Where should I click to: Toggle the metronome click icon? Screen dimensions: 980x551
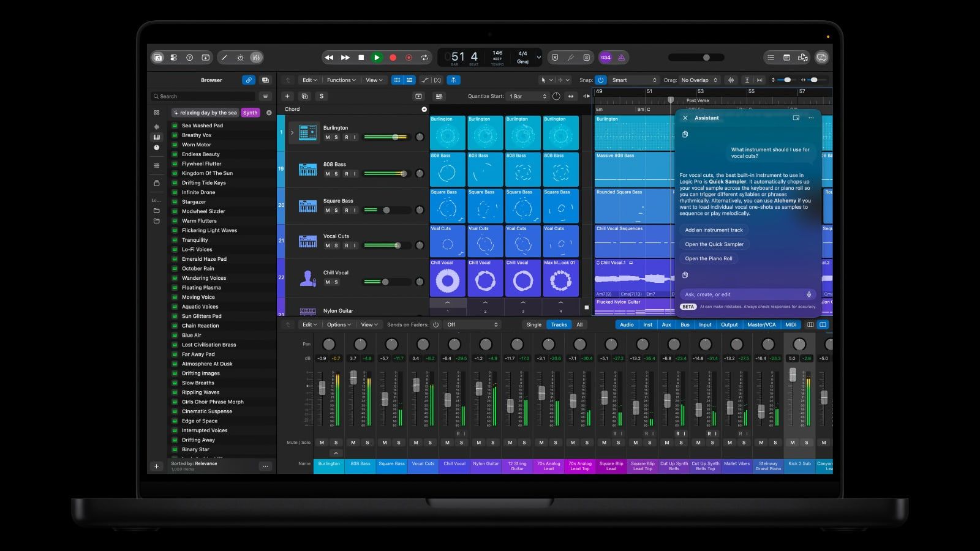pos(621,58)
